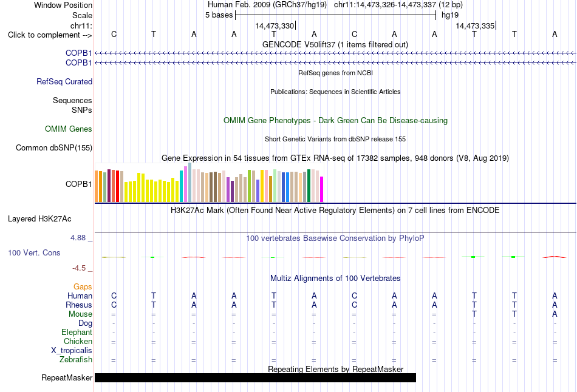Click the black RepeatMasker repeat element bar
This screenshot has height=392, width=577.
(x=255, y=377)
